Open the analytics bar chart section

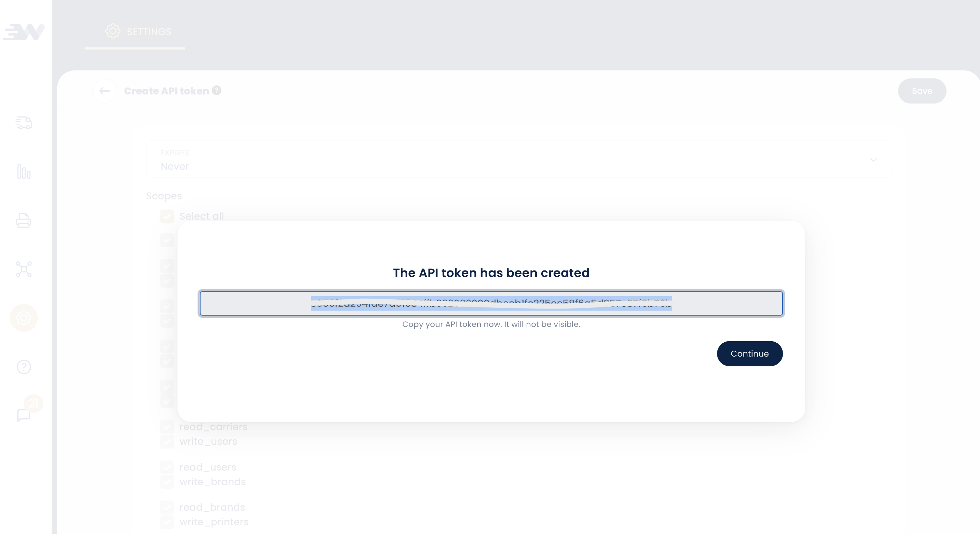(24, 172)
